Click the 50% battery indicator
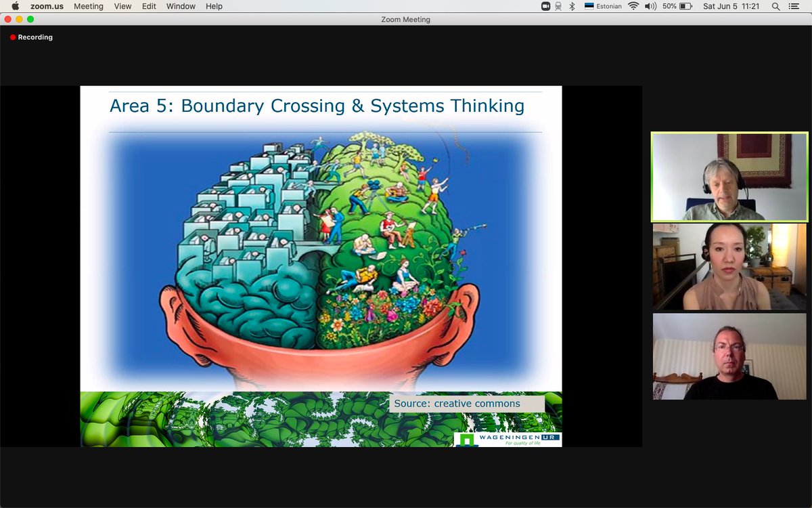 [x=677, y=6]
